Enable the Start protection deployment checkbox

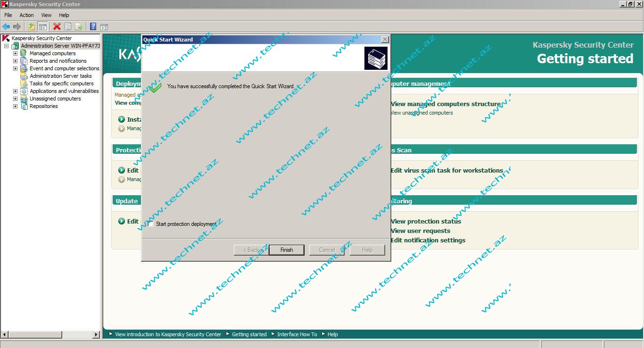point(150,224)
